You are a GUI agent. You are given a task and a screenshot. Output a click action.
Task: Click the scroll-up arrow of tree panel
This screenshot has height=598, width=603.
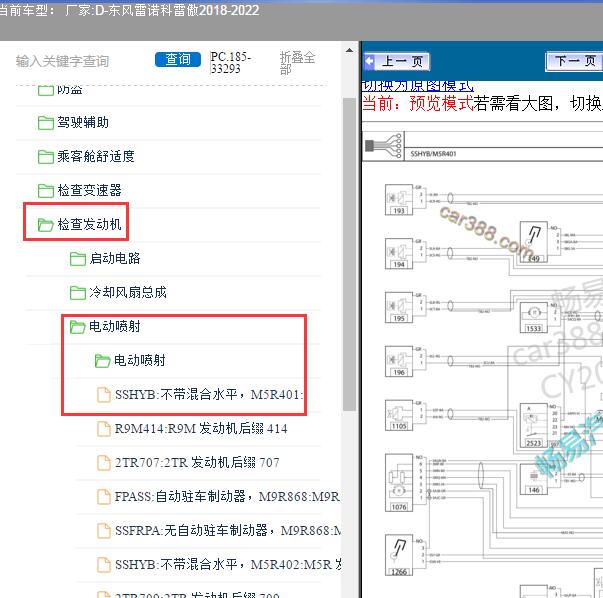click(349, 50)
